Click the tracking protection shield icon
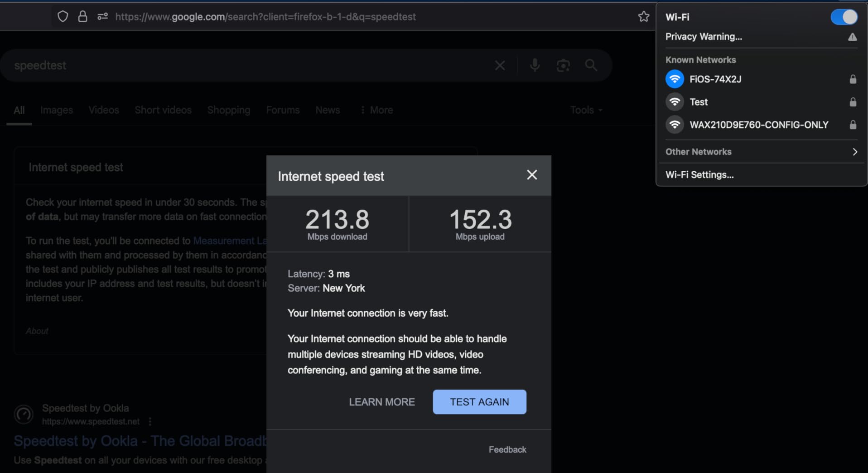 pos(63,17)
